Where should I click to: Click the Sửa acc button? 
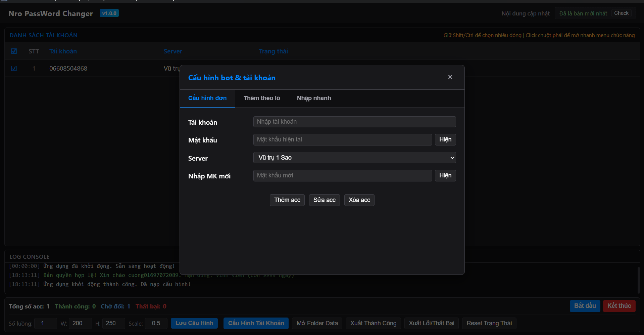325,200
